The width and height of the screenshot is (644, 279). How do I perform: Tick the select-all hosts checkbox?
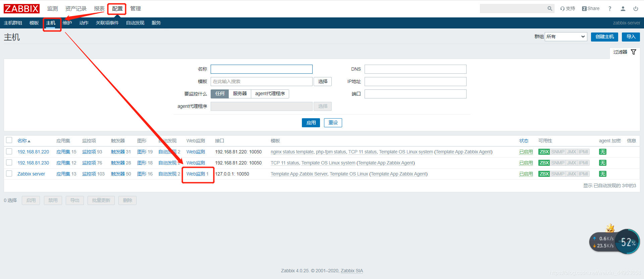9,140
